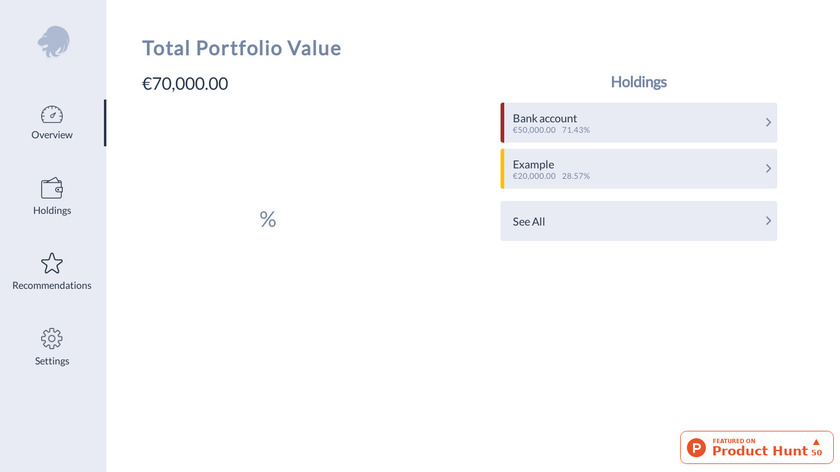Click the percent symbol in the chart area
The height and width of the screenshot is (472, 840).
click(268, 219)
